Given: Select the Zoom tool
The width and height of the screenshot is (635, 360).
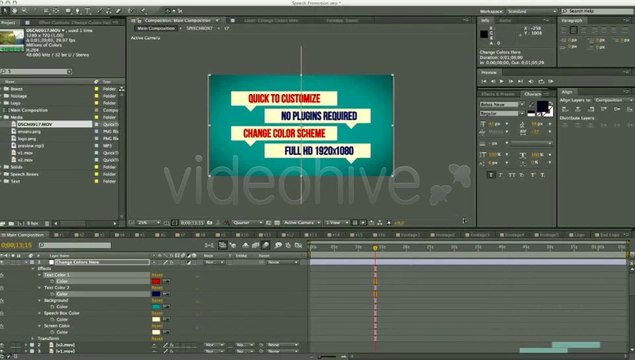Looking at the screenshot, I should [25, 11].
